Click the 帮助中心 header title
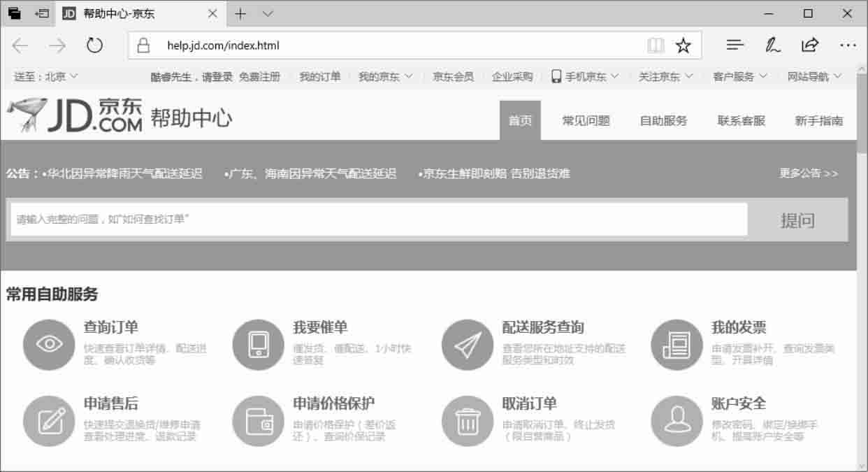This screenshot has width=868, height=472. (x=191, y=117)
